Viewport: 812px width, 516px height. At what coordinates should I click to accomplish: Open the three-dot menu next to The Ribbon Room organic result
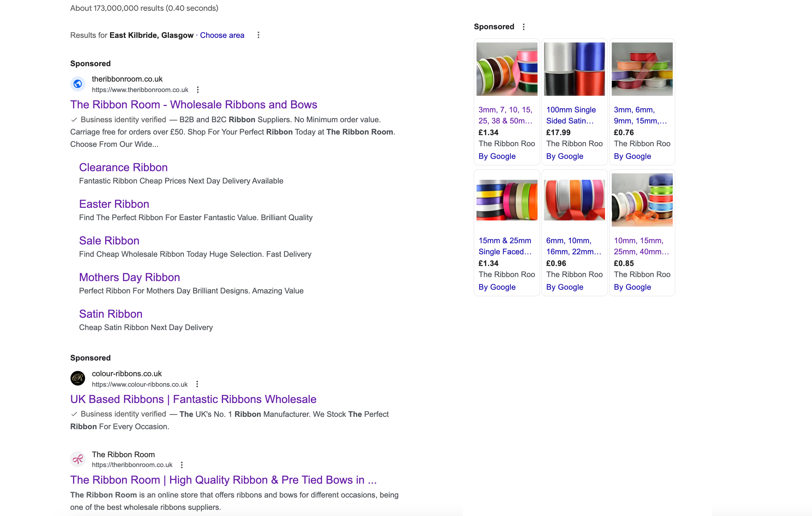(x=182, y=465)
